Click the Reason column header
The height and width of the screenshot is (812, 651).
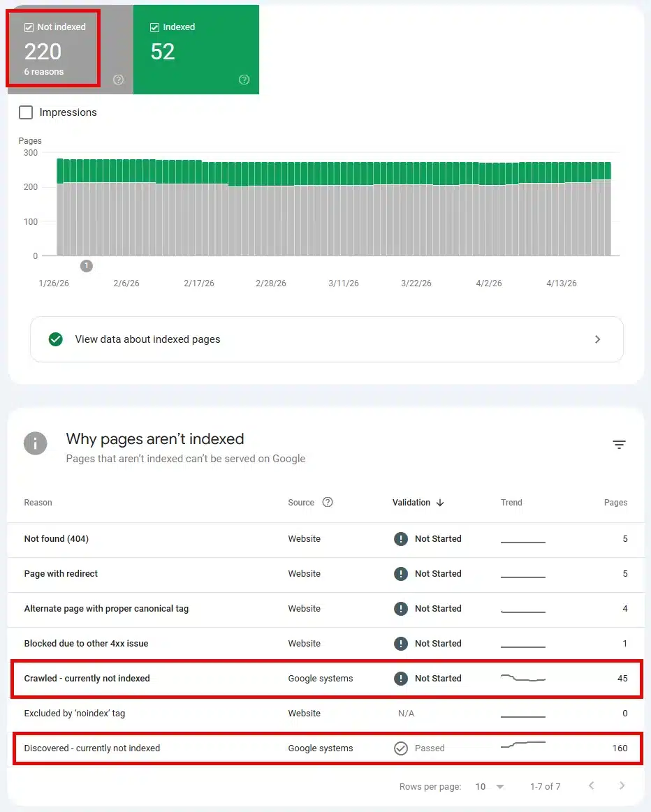[38, 502]
